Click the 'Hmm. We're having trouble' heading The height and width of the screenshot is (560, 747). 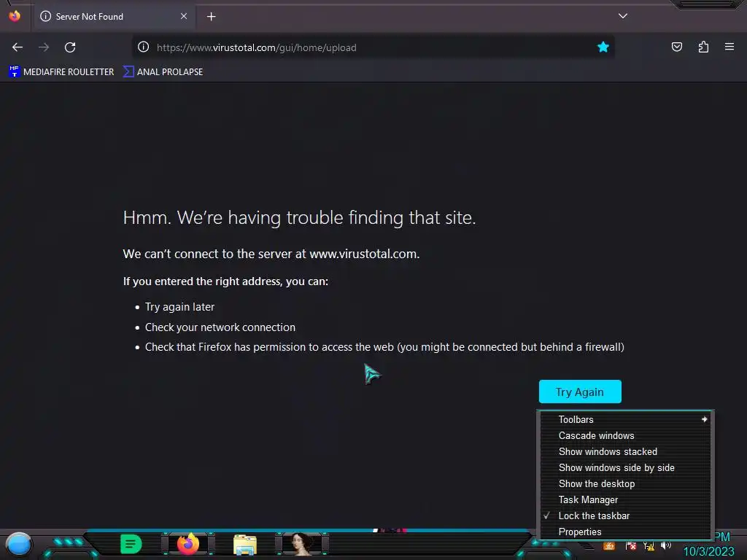pyautogui.click(x=299, y=218)
